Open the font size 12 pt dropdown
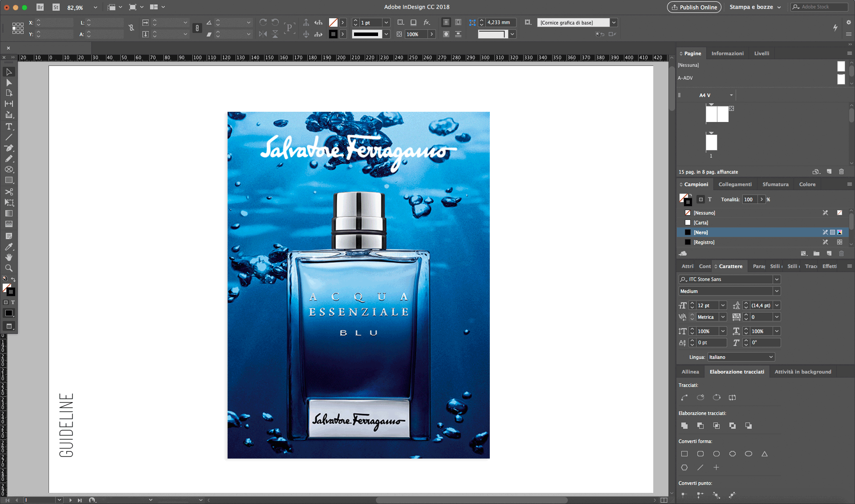 [x=723, y=305]
